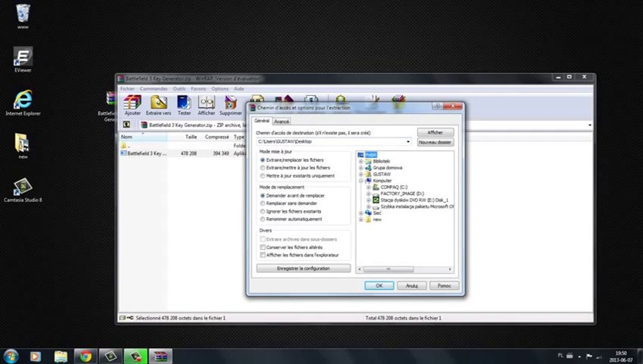
Task: Expand the COMPAQ (C:) drive node
Action: 369,187
